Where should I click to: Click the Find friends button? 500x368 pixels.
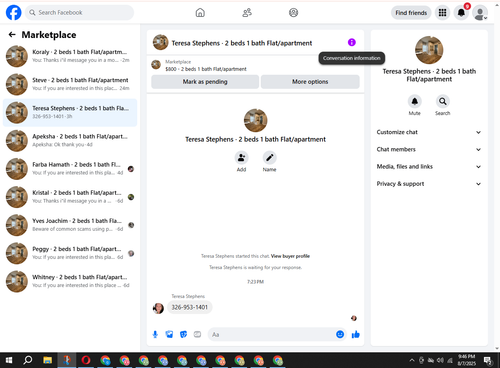coord(411,13)
